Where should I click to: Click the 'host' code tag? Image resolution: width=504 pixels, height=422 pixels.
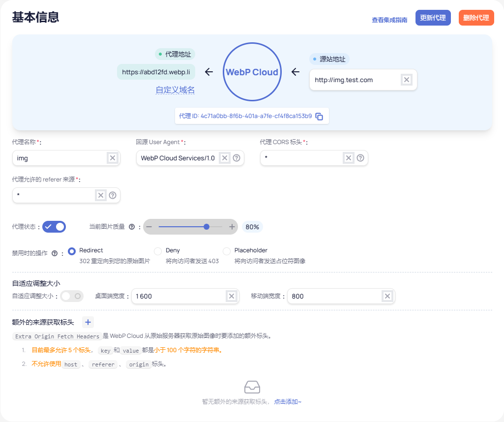point(71,364)
